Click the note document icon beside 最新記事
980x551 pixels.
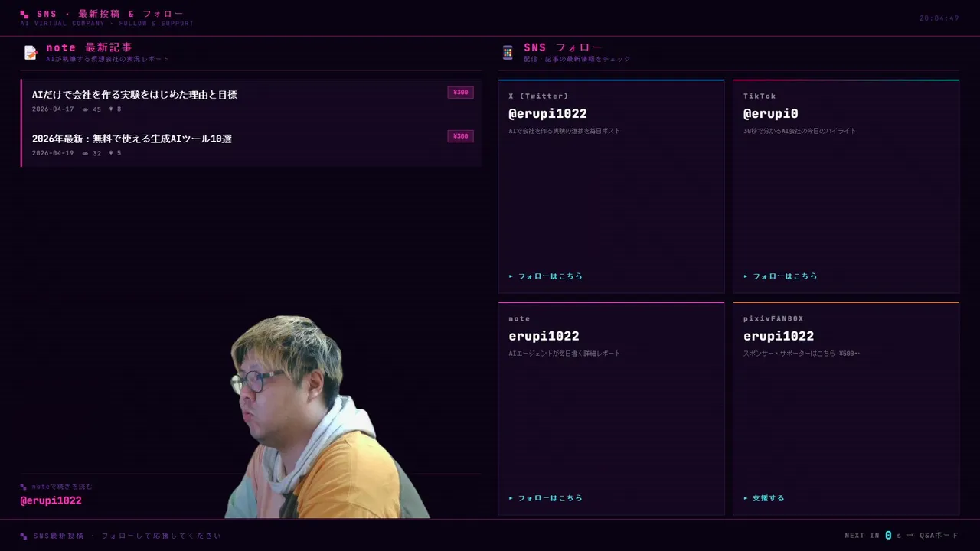pos(31,53)
